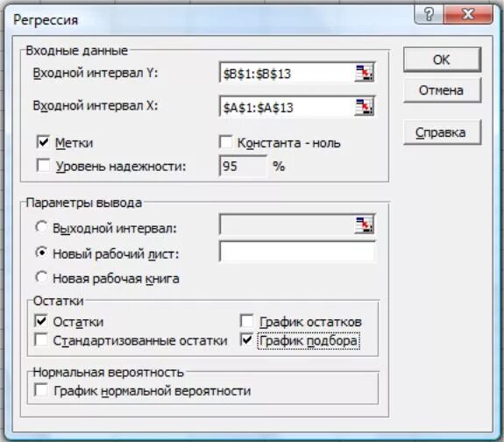Uncheck the Остатки checkbox
504x442 pixels.
[x=41, y=321]
